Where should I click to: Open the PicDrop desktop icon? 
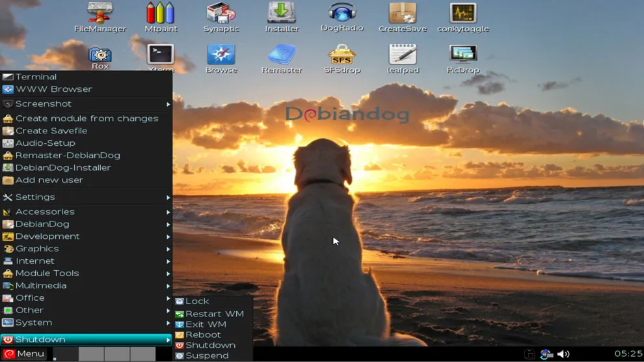click(x=463, y=55)
